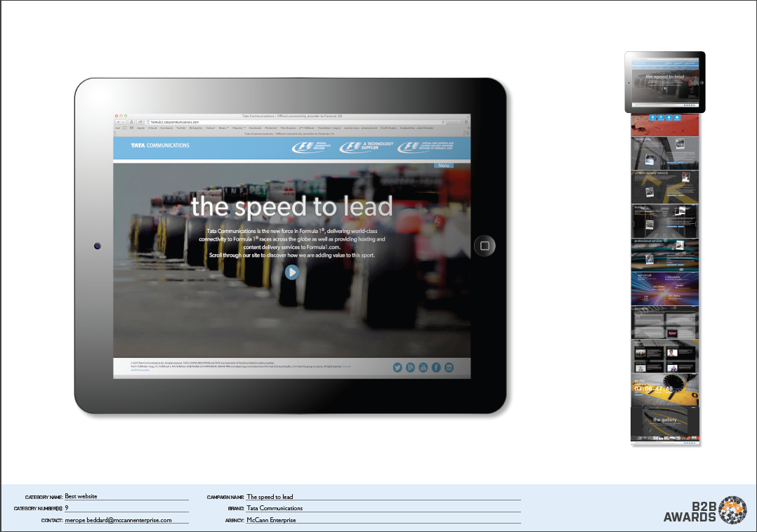Select the hosting section thumbnail
Image resolution: width=757 pixels, height=532 pixels.
click(x=665, y=221)
